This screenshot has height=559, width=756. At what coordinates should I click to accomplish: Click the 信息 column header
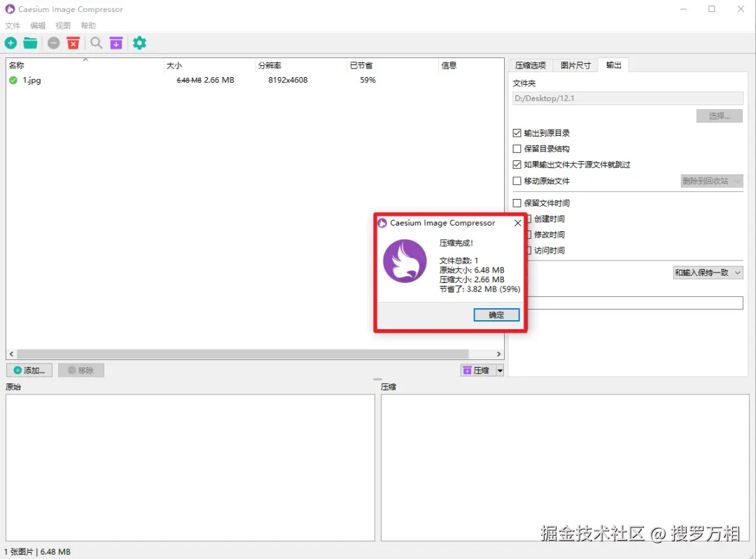[x=470, y=65]
